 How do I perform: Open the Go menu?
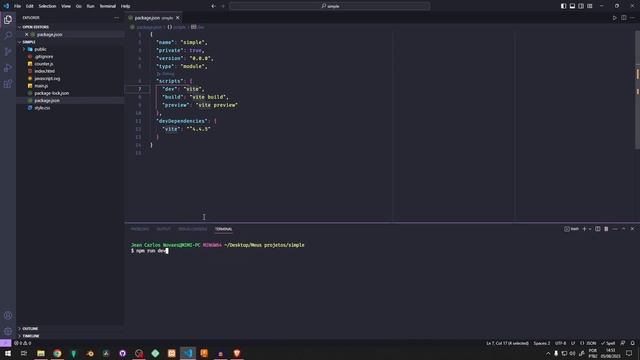coord(78,6)
